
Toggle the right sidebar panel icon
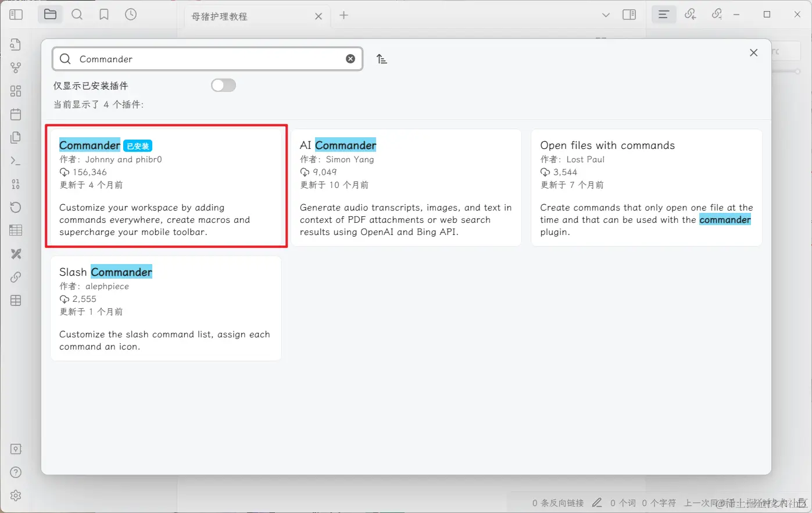(629, 15)
